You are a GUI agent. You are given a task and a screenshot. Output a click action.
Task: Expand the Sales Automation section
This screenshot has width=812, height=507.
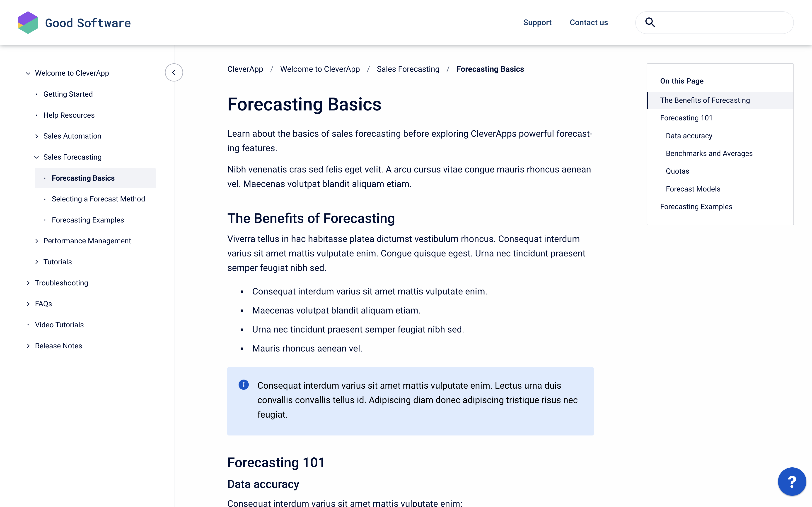(36, 136)
